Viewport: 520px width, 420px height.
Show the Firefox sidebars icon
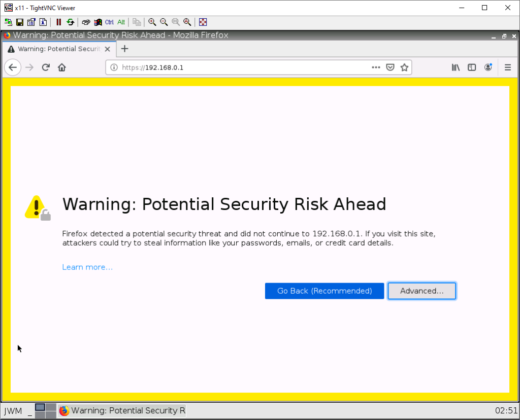[x=472, y=67]
